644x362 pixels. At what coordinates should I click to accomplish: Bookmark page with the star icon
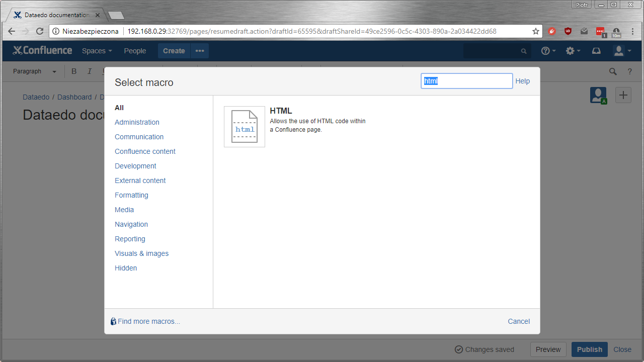tap(536, 31)
